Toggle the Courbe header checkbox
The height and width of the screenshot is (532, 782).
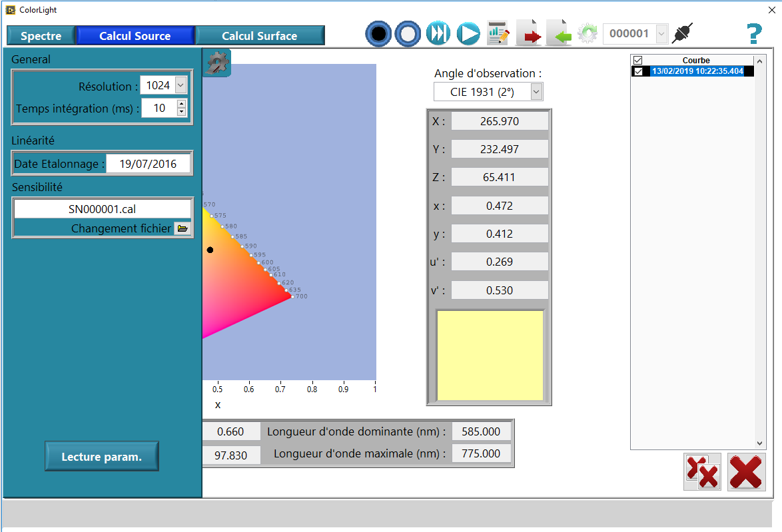pyautogui.click(x=638, y=61)
